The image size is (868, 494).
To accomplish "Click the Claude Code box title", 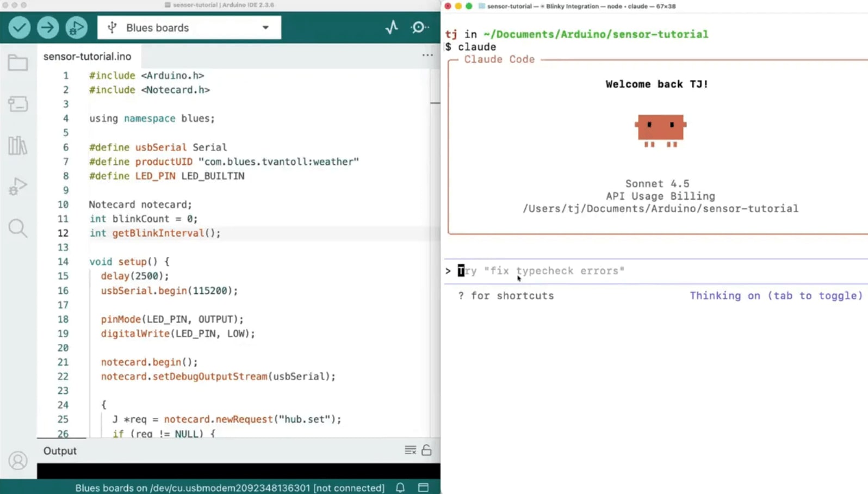I will point(499,59).
